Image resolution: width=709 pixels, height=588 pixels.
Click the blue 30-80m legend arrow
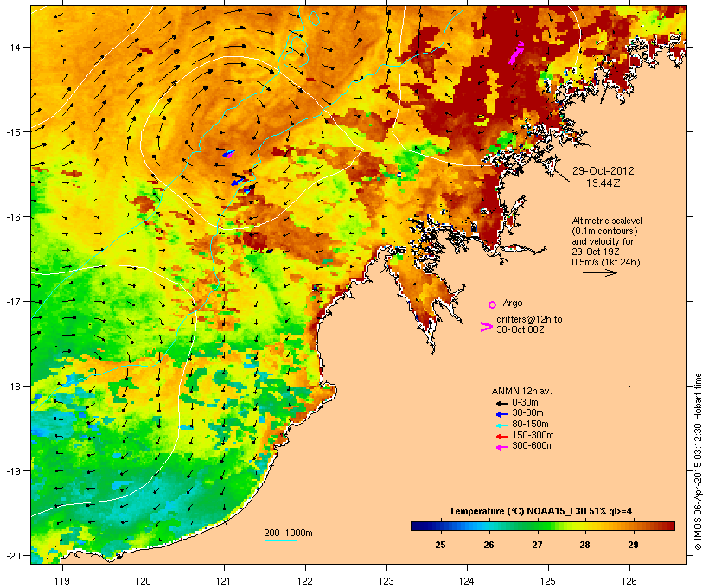point(501,414)
